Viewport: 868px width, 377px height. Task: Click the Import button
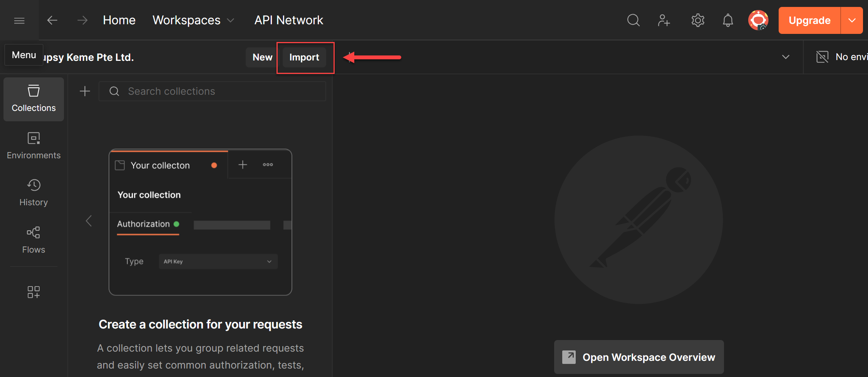[304, 57]
